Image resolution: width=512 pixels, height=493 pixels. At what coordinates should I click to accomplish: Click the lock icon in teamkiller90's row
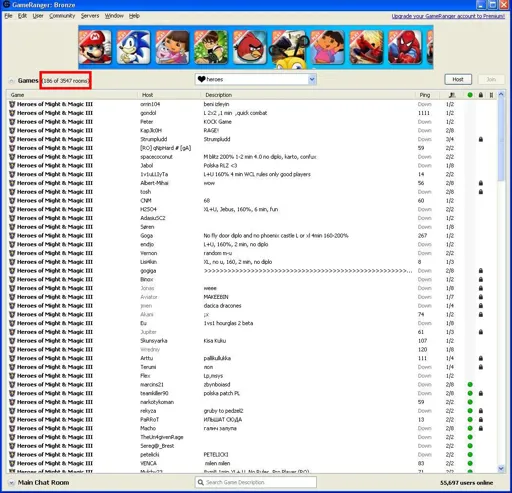[x=481, y=393]
